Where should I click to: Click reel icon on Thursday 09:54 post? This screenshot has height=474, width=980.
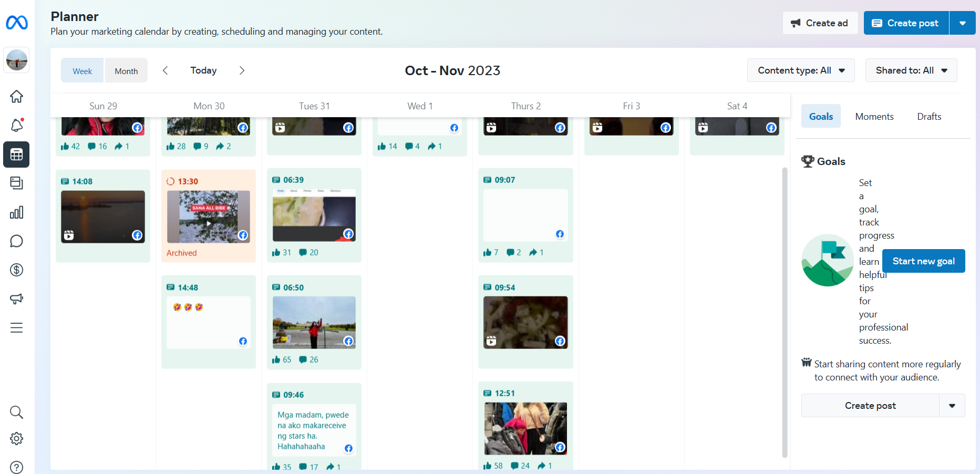[x=491, y=342]
